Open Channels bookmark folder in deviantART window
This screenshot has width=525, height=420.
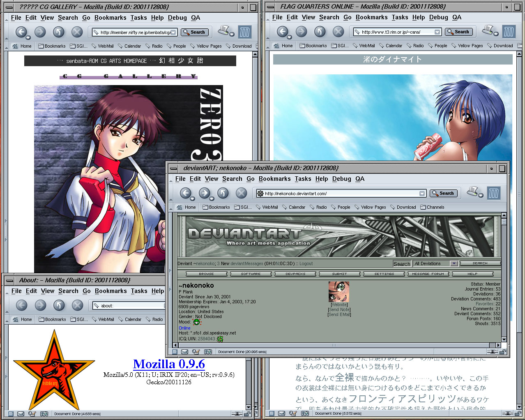[432, 207]
